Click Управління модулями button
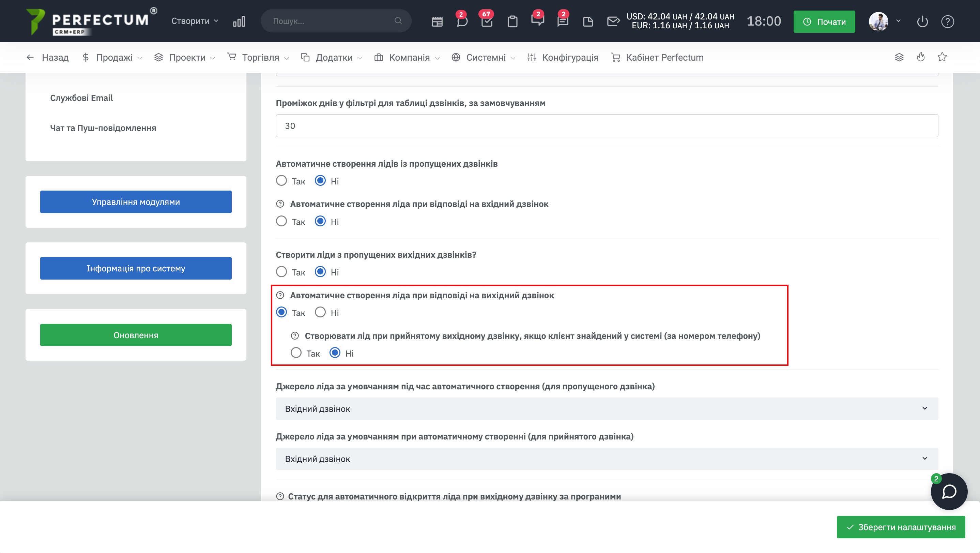Viewport: 980px width, 553px height. tap(136, 202)
